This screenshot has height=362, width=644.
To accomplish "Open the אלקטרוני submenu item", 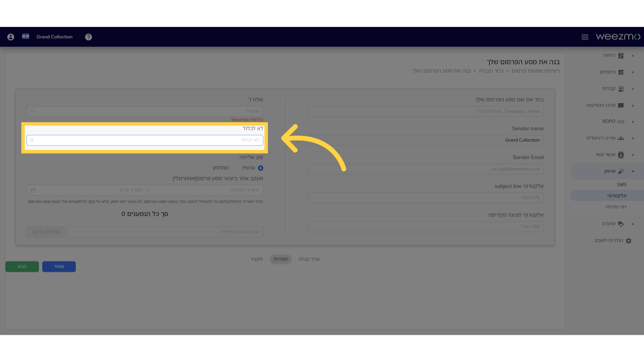I will coord(616,196).
